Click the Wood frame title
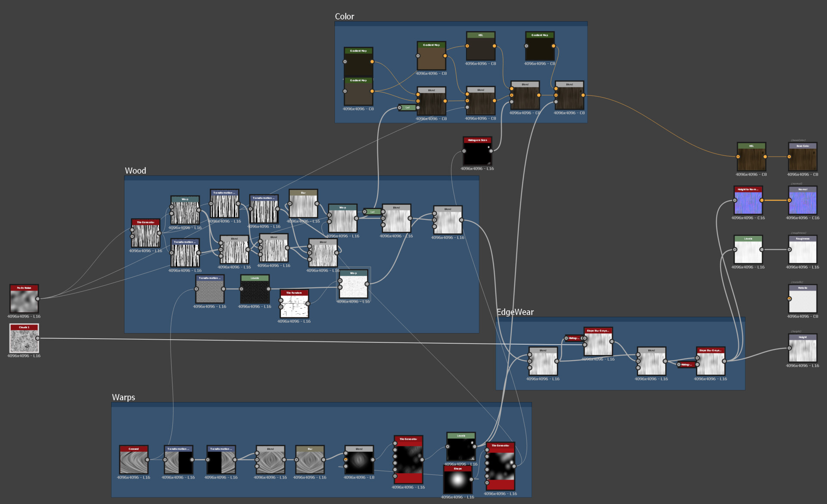The image size is (827, 504). [x=135, y=171]
